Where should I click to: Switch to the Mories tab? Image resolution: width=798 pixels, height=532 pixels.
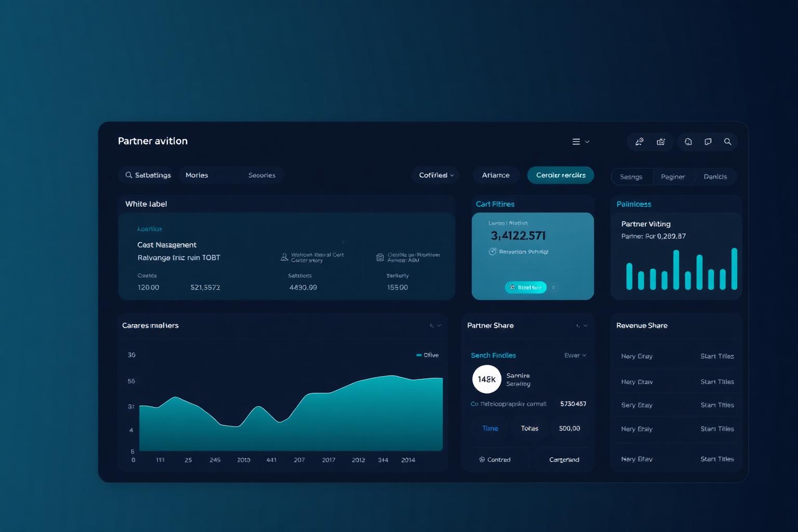(197, 175)
